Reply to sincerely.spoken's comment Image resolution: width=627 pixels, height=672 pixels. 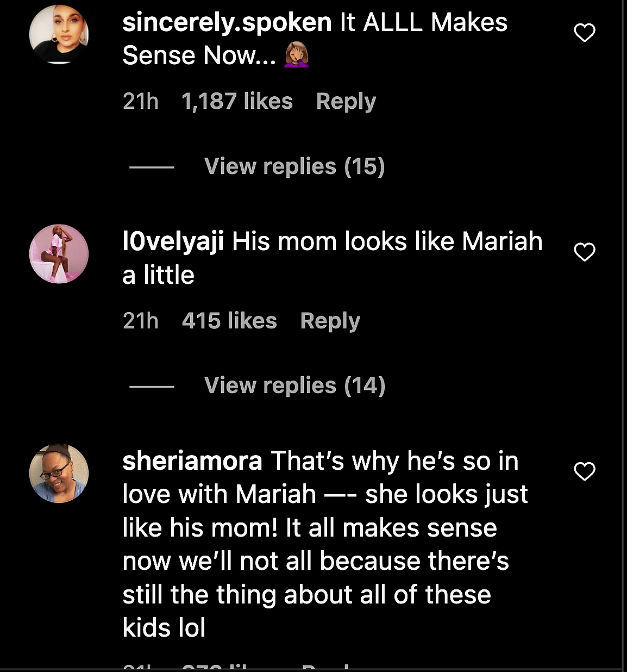pos(346,102)
